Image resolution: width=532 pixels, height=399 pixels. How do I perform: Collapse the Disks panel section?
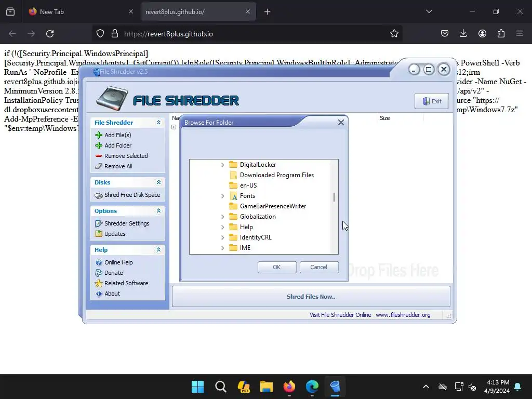pyautogui.click(x=158, y=182)
